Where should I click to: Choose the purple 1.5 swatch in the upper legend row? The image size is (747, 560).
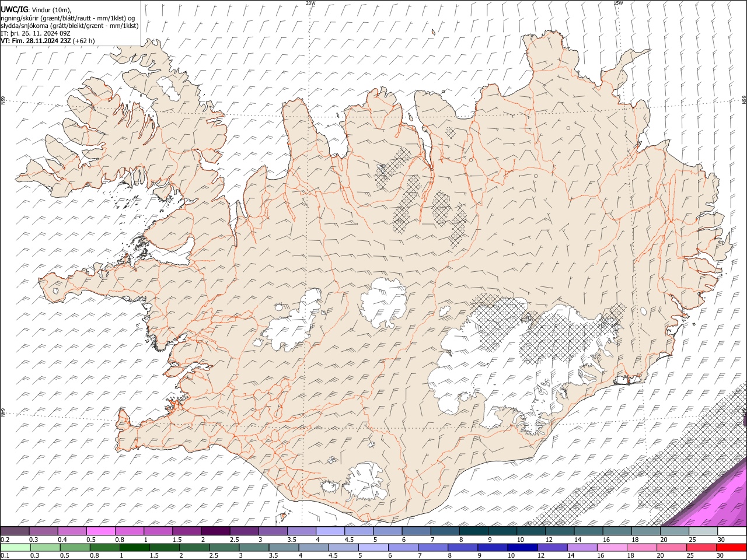point(187,531)
